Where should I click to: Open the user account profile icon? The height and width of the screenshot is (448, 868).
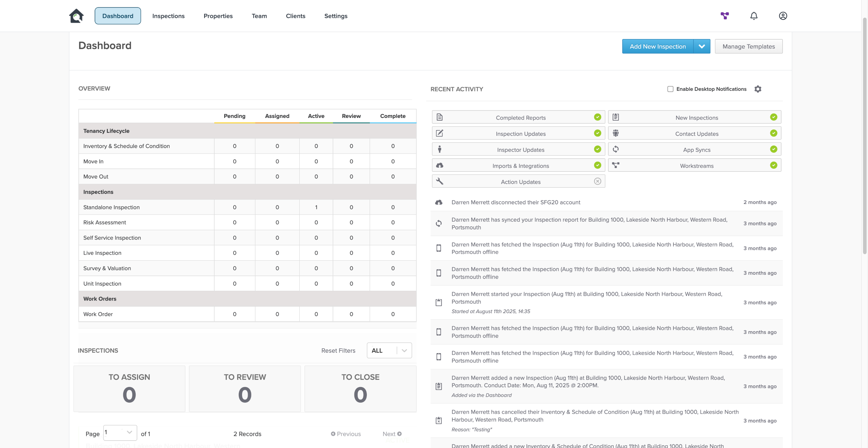(783, 16)
